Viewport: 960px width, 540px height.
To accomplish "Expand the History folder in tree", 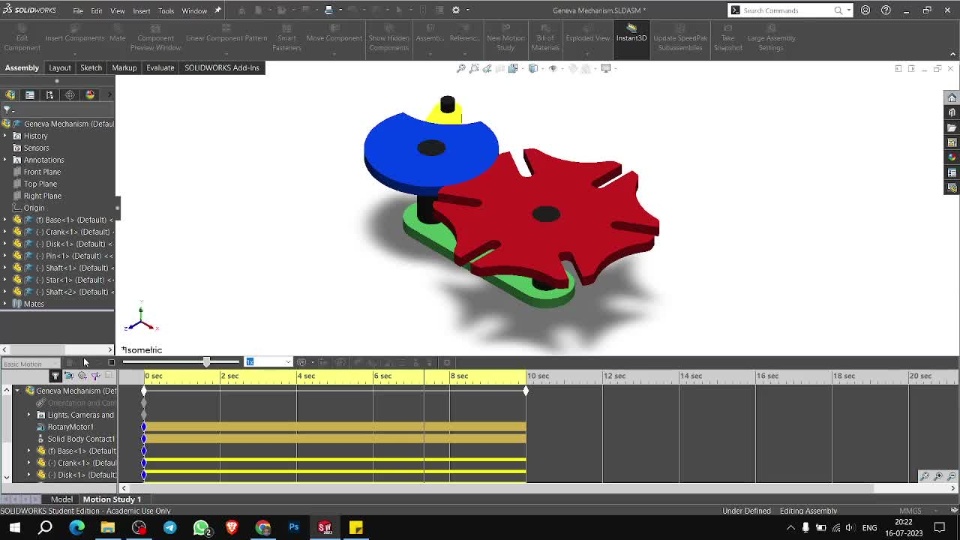I will [6, 136].
